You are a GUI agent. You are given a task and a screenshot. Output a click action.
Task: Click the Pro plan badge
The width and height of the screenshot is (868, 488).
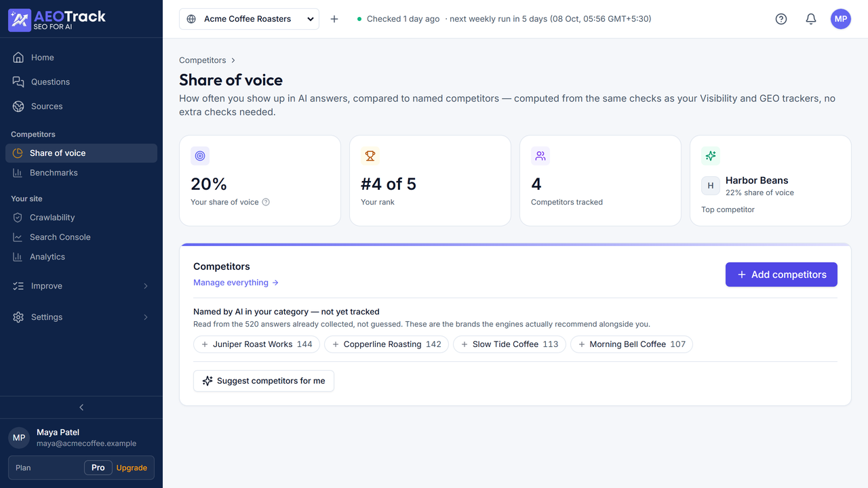click(x=98, y=468)
